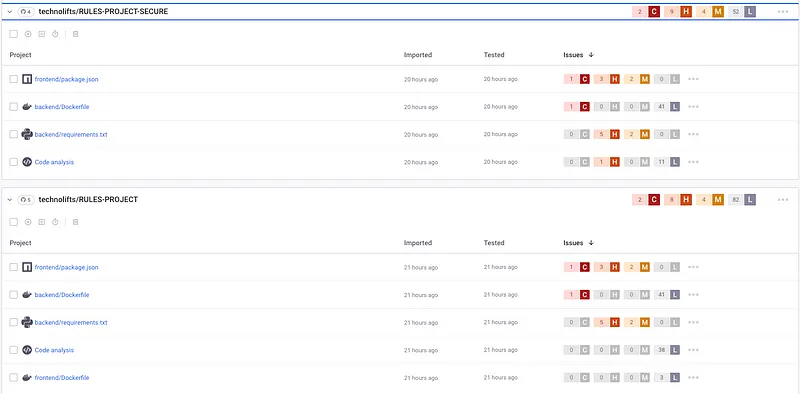800x394 pixels.
Task: Click sort arrow next to Issues in five-project group
Action: pyautogui.click(x=591, y=243)
